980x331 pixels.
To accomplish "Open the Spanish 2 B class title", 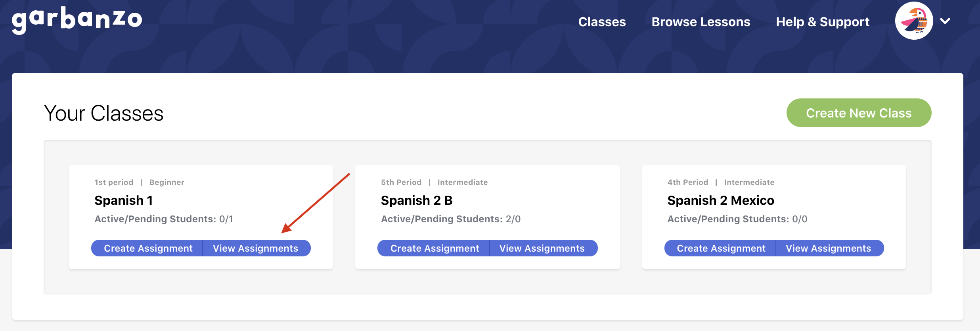I will [x=417, y=200].
